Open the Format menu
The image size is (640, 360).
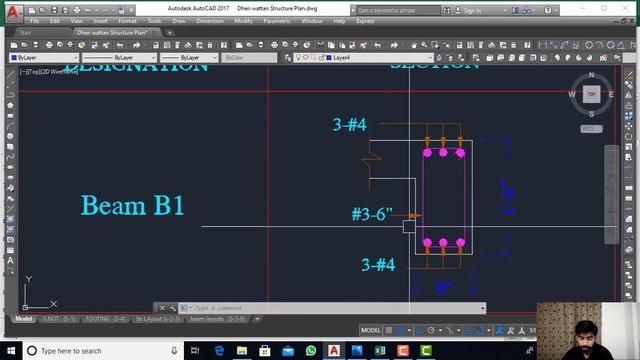click(127, 21)
